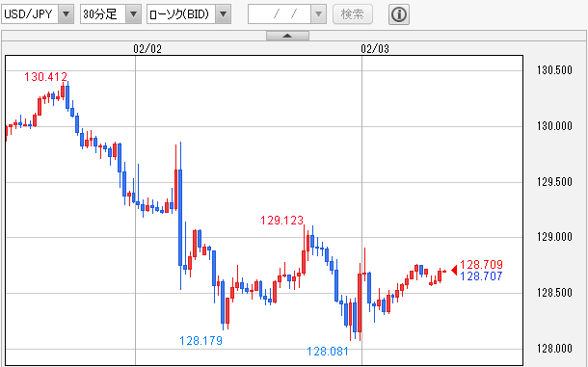Screen dimensions: 588x367
Task: Open the information icon button
Action: pos(399,14)
